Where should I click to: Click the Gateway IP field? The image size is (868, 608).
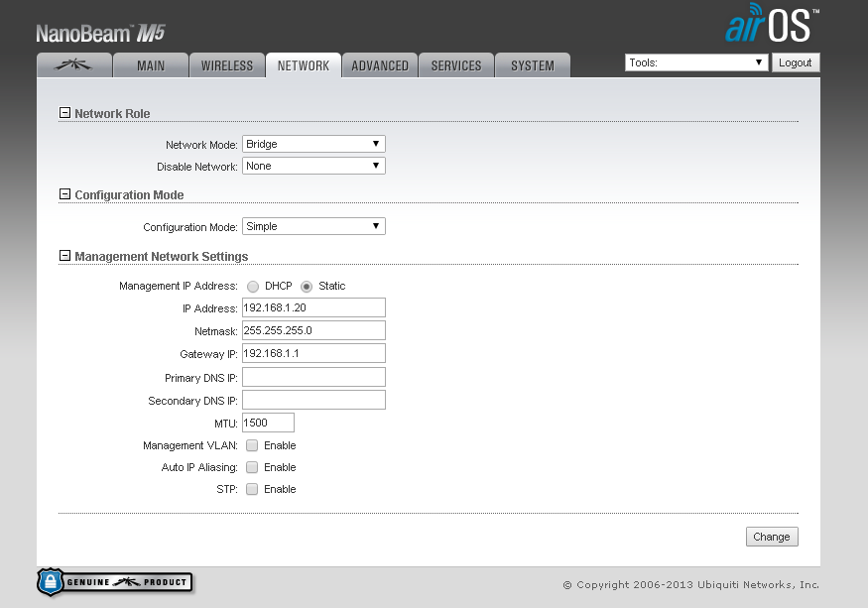click(x=313, y=353)
